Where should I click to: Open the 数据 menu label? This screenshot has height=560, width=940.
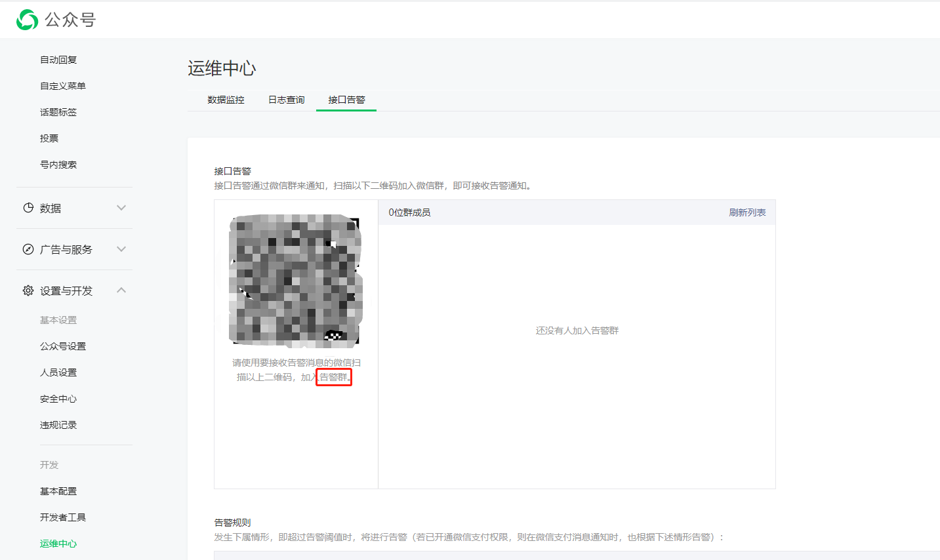pos(51,209)
